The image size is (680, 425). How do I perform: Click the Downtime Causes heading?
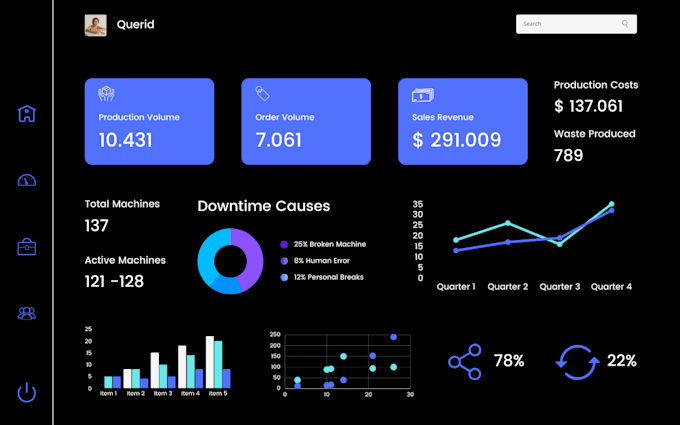[264, 206]
